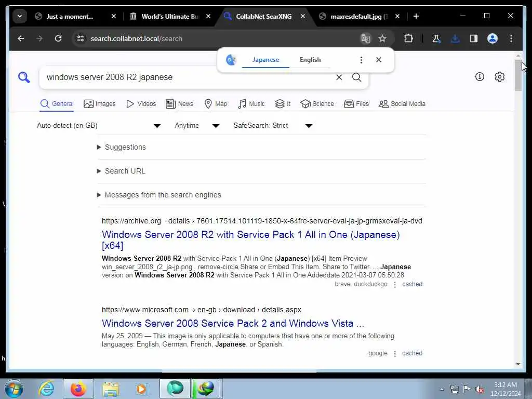
Task: Open Chrome three-dot main menu
Action: [x=511, y=38]
